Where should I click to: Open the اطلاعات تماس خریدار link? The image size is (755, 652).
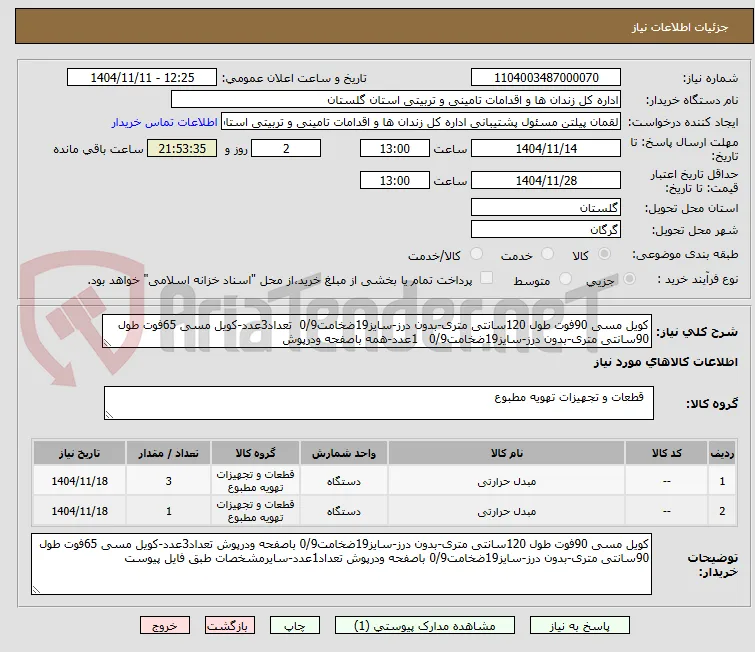165,122
